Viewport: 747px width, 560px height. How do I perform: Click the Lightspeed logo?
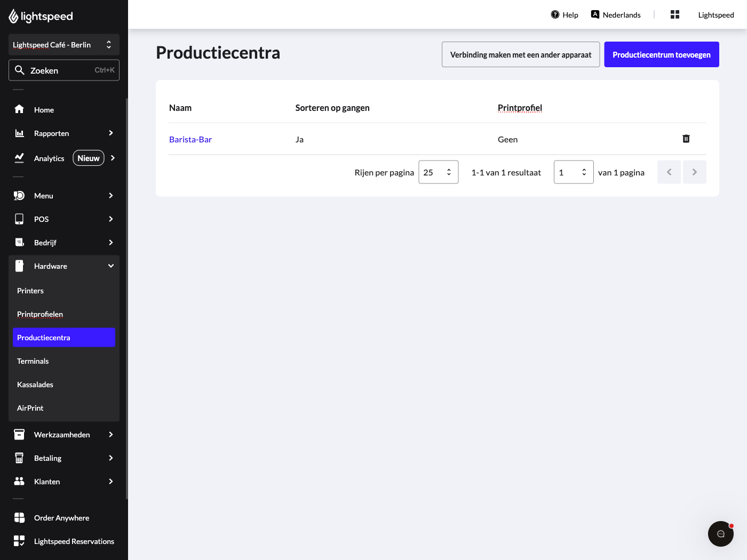[41, 17]
